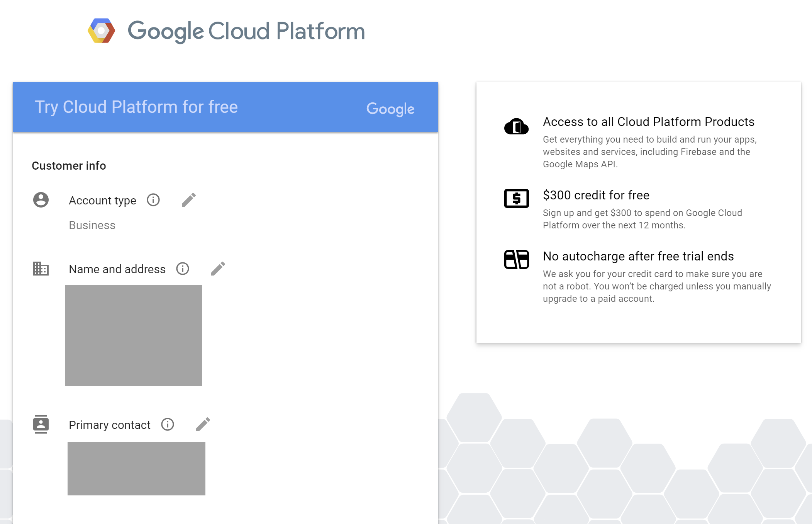The image size is (812, 524).
Task: Click the Primary contact card icon
Action: click(x=41, y=424)
